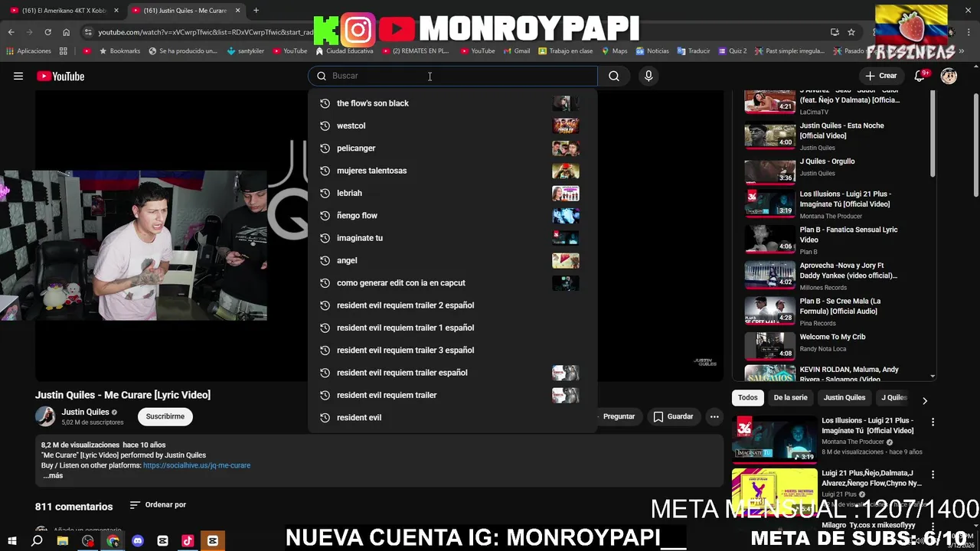Expand the description with '...más'
Viewport: 980px width, 551px height.
pyautogui.click(x=53, y=475)
